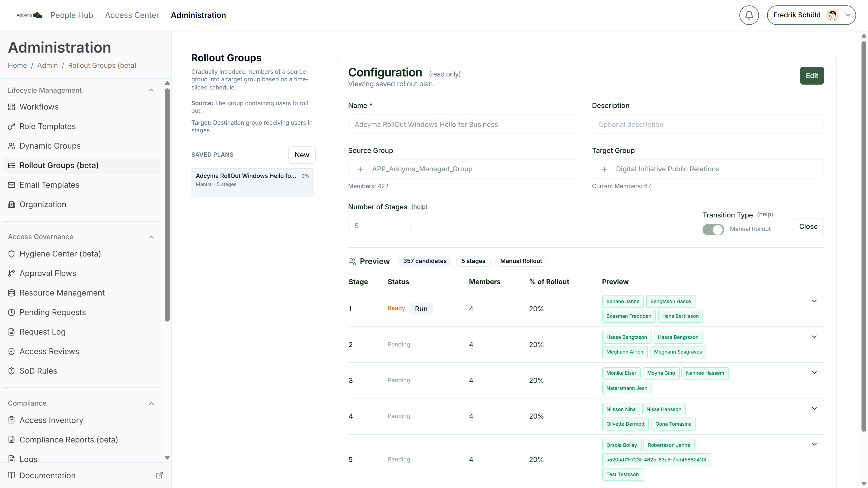Open Number of Stages help link
The image size is (868, 488).
click(x=419, y=207)
